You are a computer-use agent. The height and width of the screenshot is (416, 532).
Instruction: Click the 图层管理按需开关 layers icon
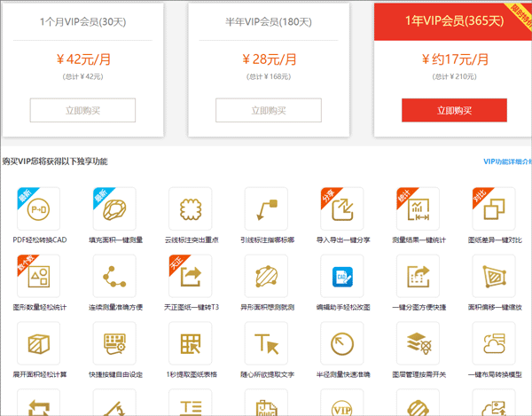[418, 343]
